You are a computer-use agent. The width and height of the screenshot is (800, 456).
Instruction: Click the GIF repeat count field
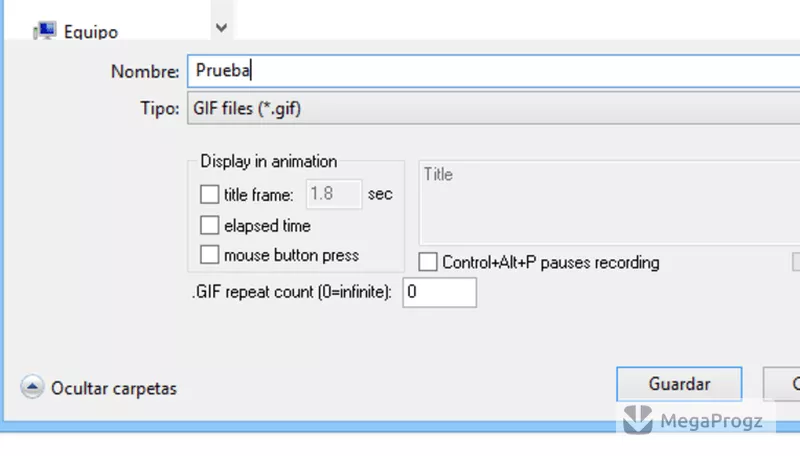point(439,292)
